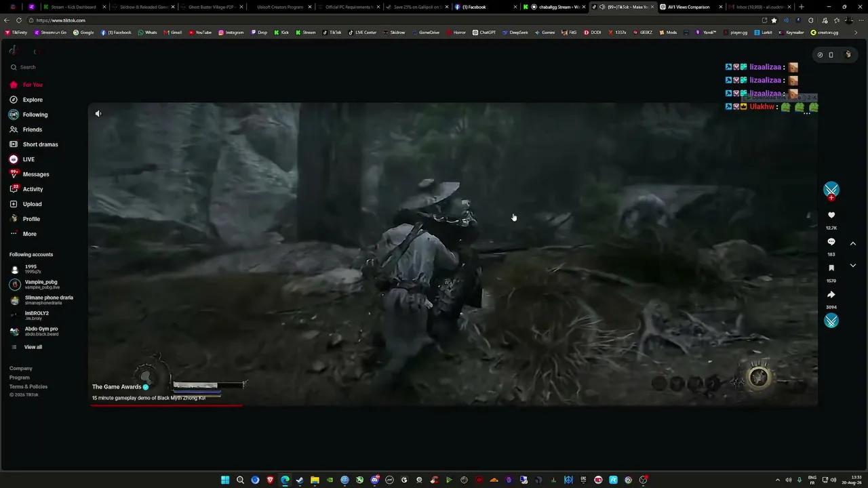Open the Slimane phone draria following account
This screenshot has width=868, height=488.
(x=42, y=300)
